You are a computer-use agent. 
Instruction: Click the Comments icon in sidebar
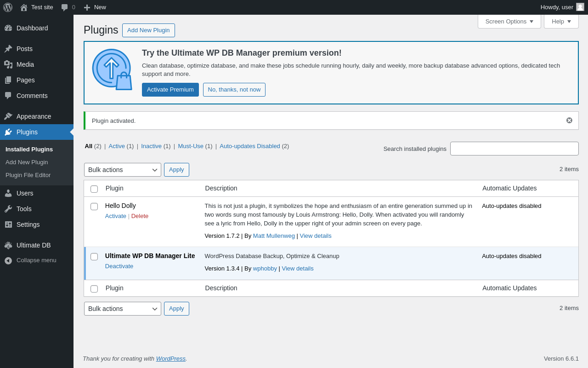[x=8, y=96]
